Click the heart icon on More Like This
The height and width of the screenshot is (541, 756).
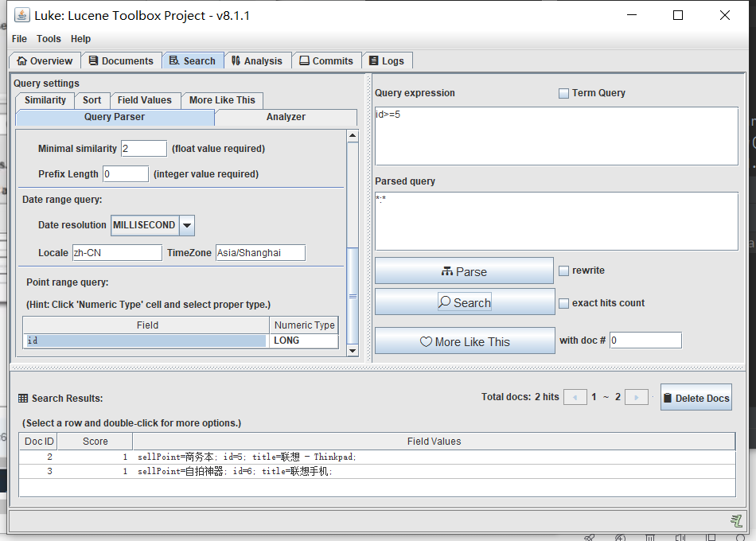(x=426, y=342)
